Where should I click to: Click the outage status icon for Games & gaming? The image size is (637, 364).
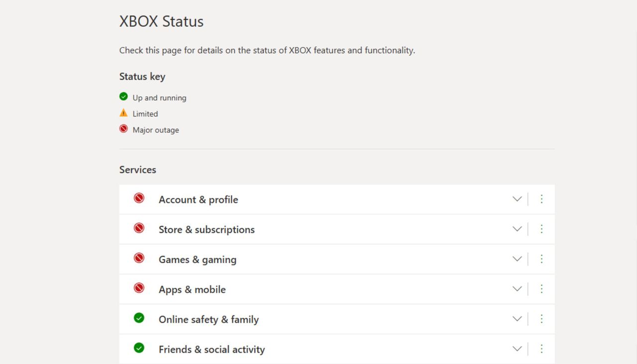coord(139,258)
